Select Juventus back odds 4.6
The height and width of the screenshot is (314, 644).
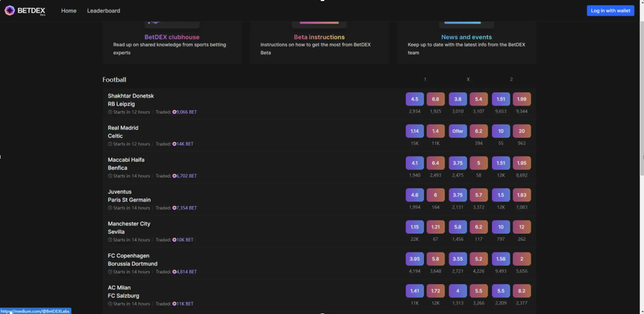[x=414, y=195]
